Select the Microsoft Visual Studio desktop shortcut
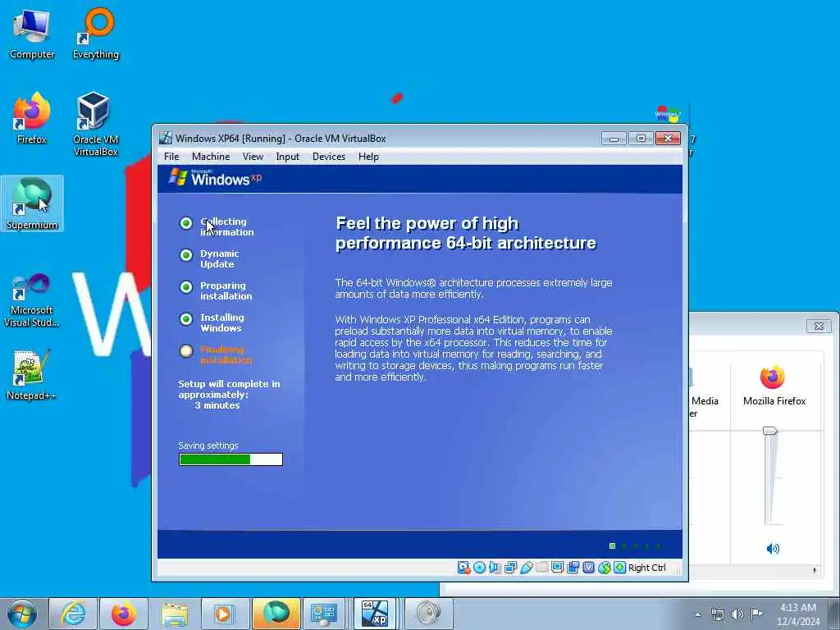Screen dimensions: 840x630 tap(32, 300)
